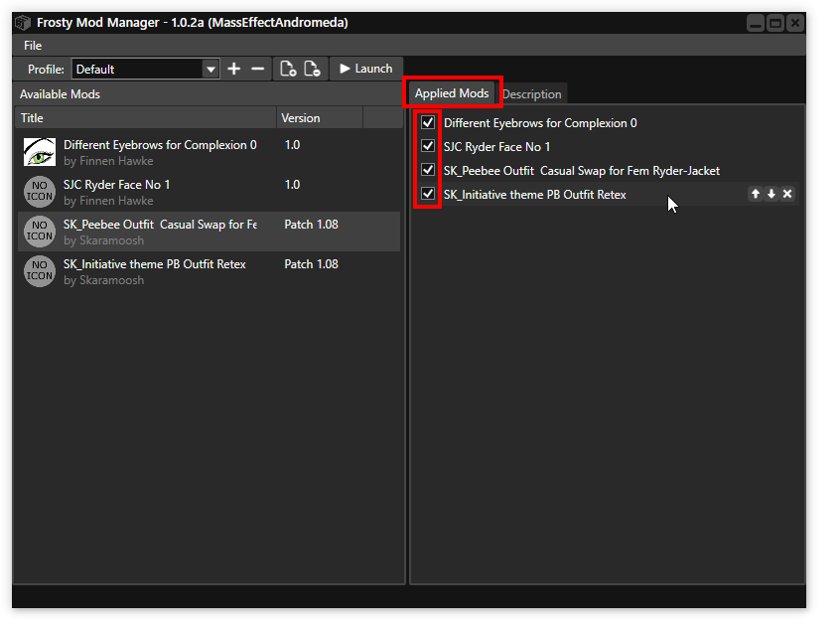Click the import mod file icon

(288, 69)
